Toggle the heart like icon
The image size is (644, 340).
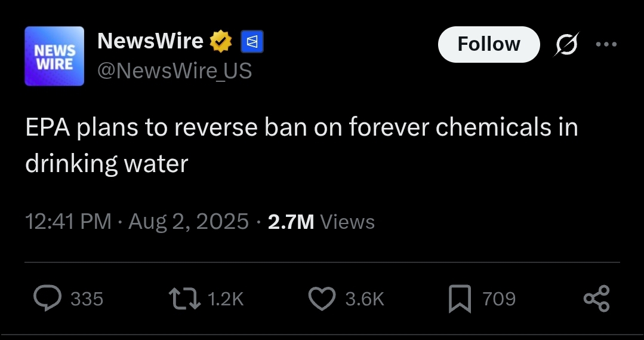[322, 299]
